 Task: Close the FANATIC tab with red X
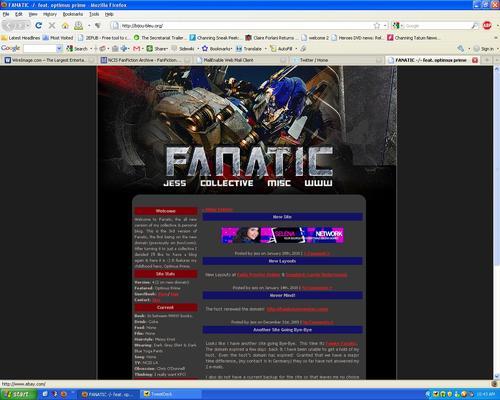(475, 60)
